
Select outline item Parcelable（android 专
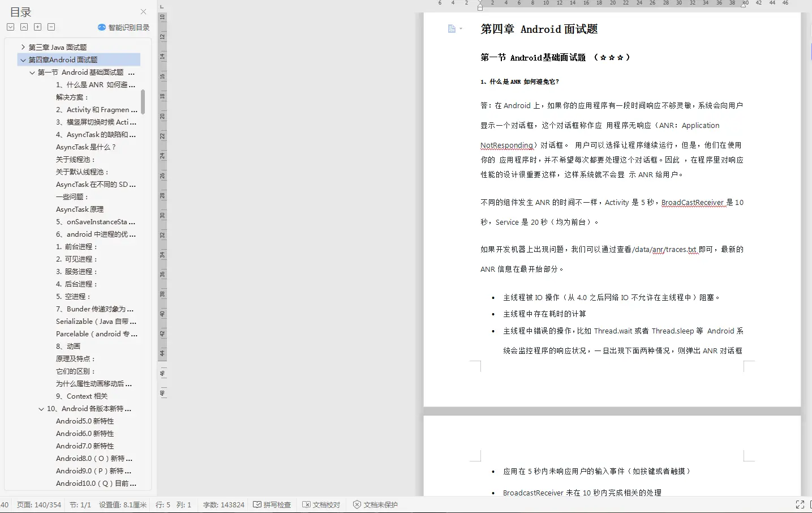[x=97, y=334]
